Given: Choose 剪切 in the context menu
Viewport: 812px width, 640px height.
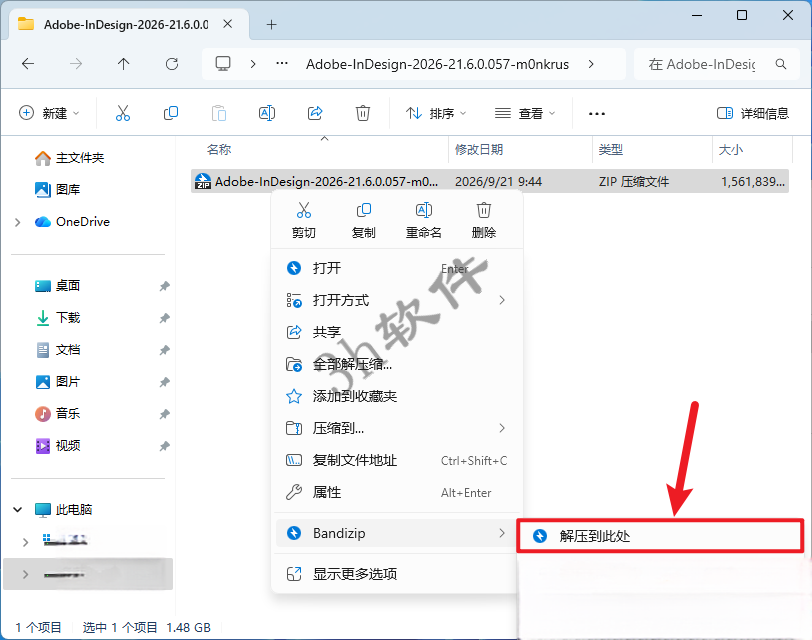Looking at the screenshot, I should click(x=303, y=221).
